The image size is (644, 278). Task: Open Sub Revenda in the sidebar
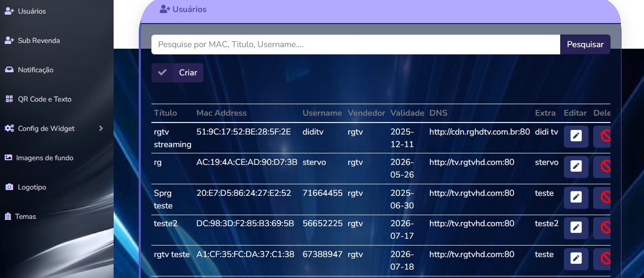[x=38, y=40]
